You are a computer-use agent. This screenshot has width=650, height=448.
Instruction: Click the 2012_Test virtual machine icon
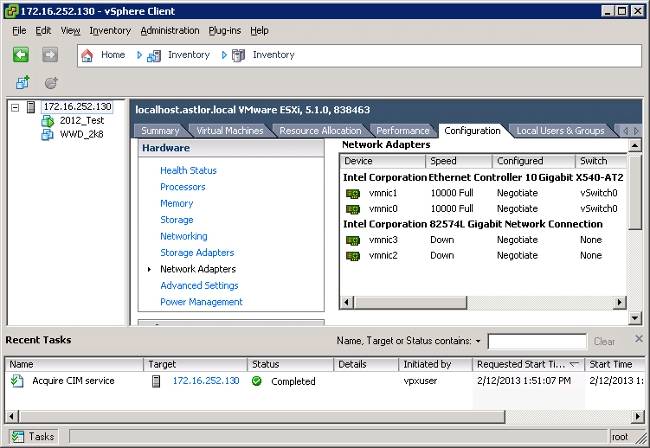pyautogui.click(x=47, y=121)
